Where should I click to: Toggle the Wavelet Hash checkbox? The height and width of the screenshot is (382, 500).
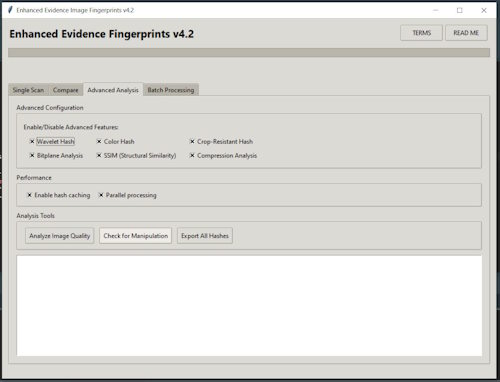52,141
